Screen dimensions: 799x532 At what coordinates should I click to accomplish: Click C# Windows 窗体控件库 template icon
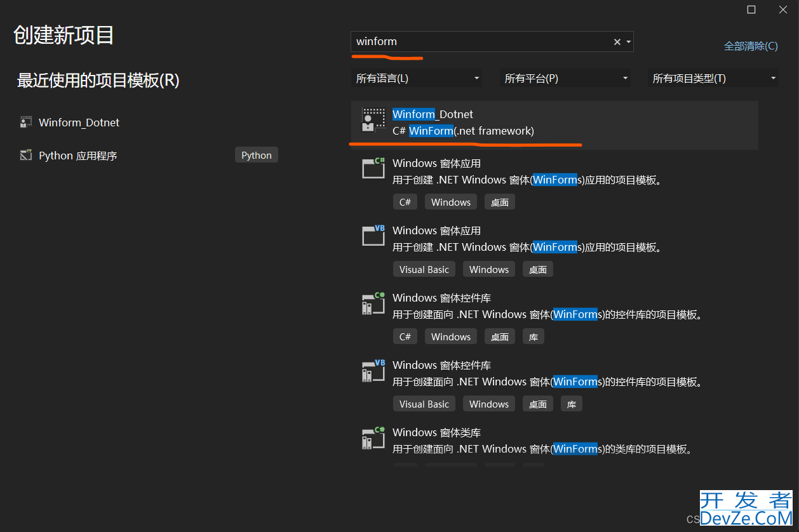click(x=373, y=303)
